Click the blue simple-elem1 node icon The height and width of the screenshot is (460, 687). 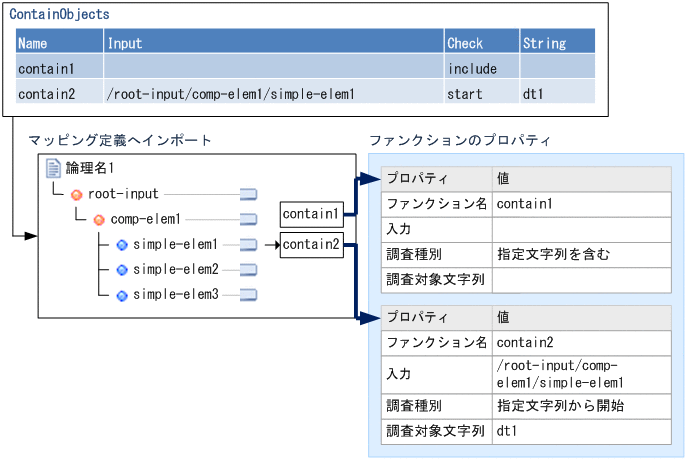(121, 244)
